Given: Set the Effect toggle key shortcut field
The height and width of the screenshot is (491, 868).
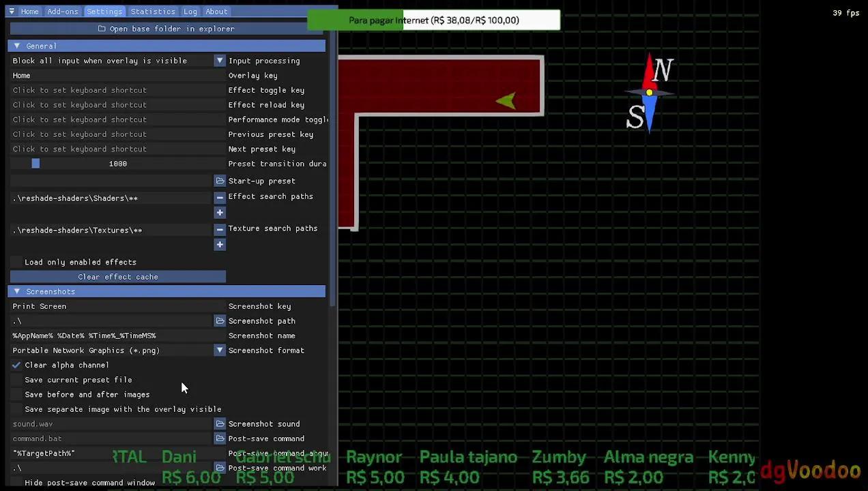Looking at the screenshot, I should [x=117, y=90].
